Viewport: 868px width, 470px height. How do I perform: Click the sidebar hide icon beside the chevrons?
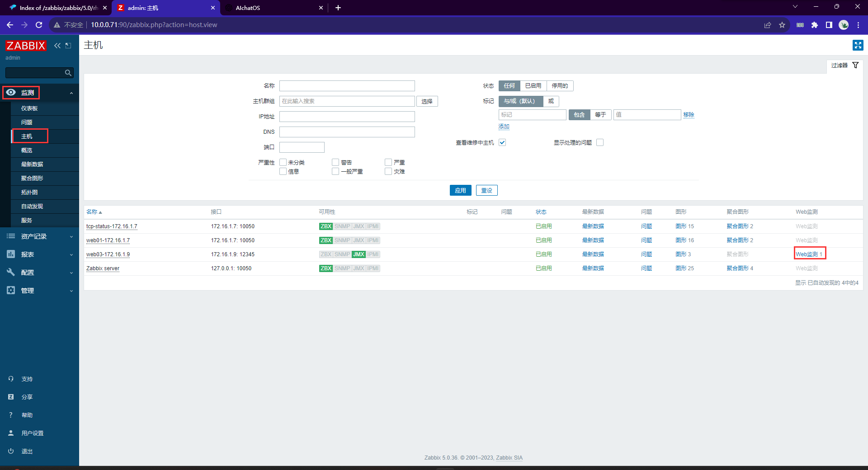click(x=68, y=46)
